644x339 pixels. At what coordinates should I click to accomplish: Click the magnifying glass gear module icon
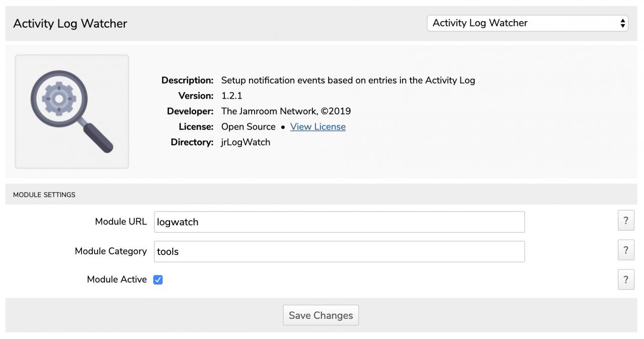pyautogui.click(x=72, y=111)
